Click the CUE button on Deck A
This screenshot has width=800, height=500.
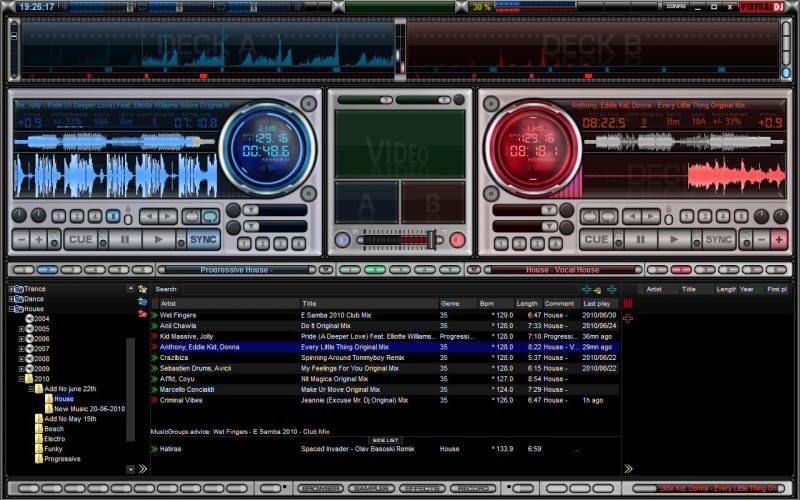81,239
